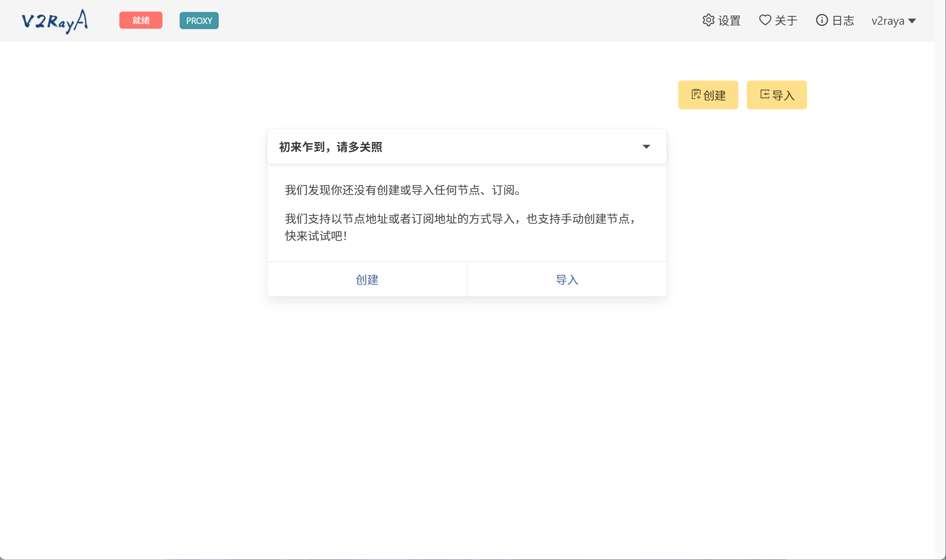946x560 pixels.
Task: Click the heart icon for About
Action: click(765, 20)
